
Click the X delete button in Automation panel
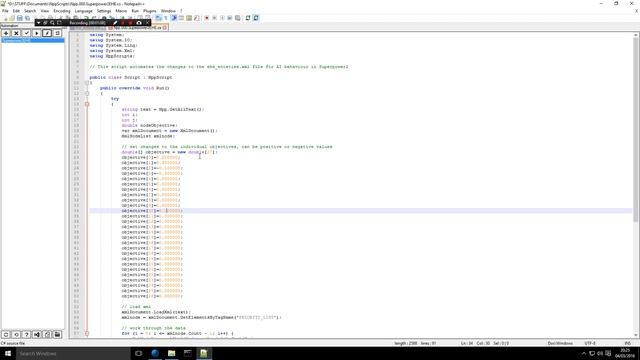coord(16,33)
